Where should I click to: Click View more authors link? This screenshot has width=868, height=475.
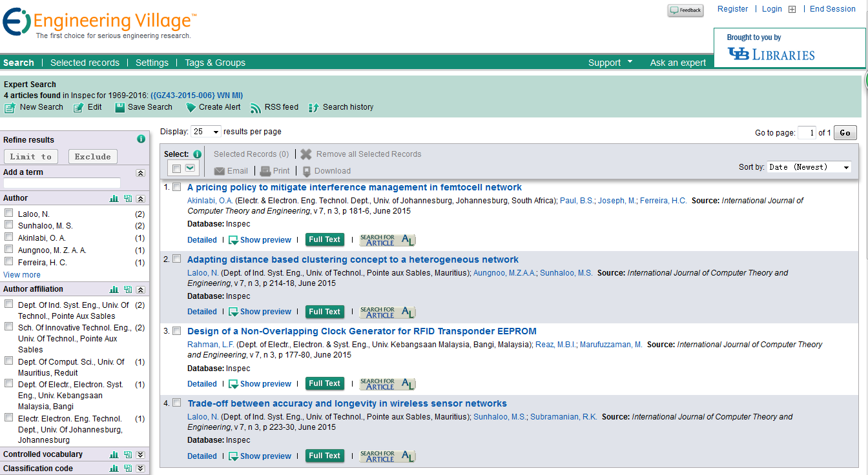coord(22,275)
